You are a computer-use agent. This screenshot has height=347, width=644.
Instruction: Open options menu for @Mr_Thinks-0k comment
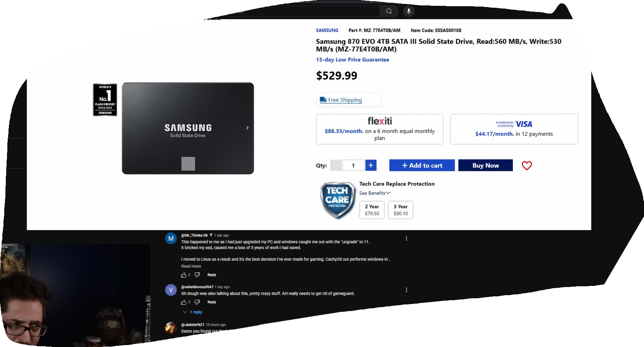[407, 238]
